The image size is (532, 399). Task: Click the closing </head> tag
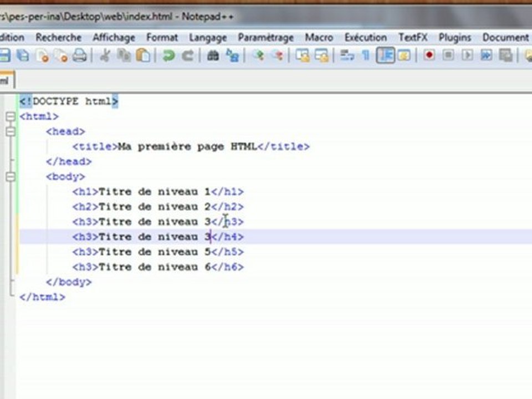69,161
